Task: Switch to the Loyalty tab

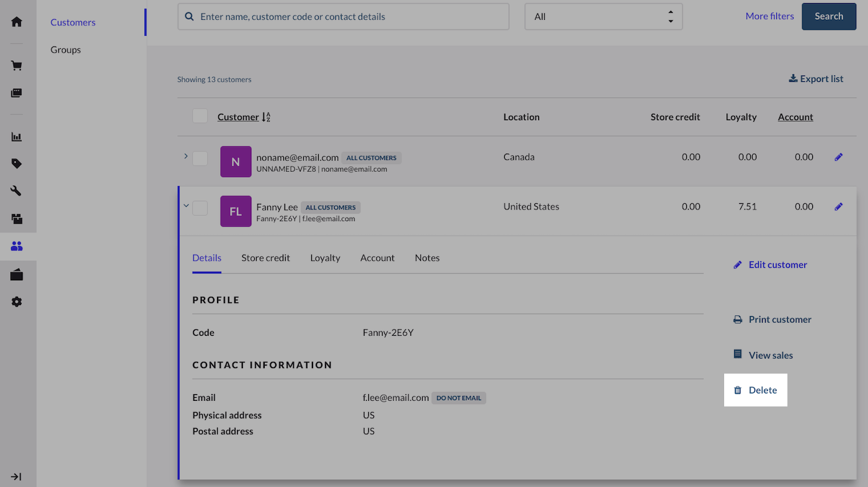Action: (325, 258)
